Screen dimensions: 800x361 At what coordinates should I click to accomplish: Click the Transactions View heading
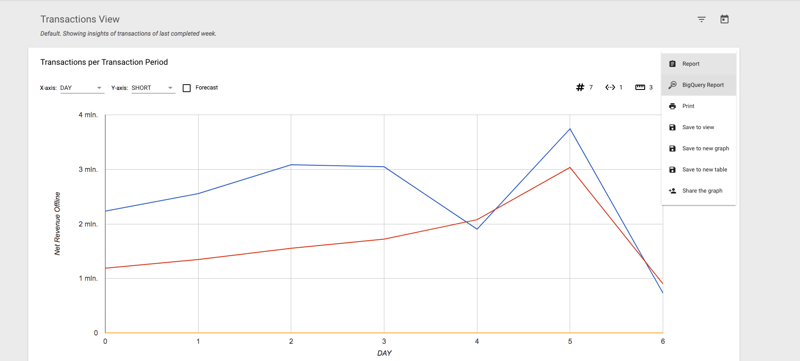point(80,19)
